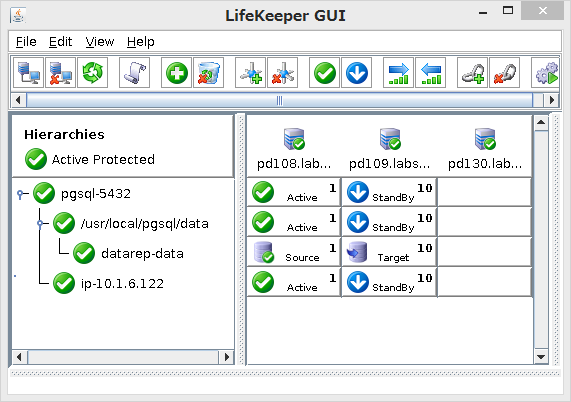Image resolution: width=571 pixels, height=402 pixels.
Task: Open the Edit menu
Action: (60, 42)
